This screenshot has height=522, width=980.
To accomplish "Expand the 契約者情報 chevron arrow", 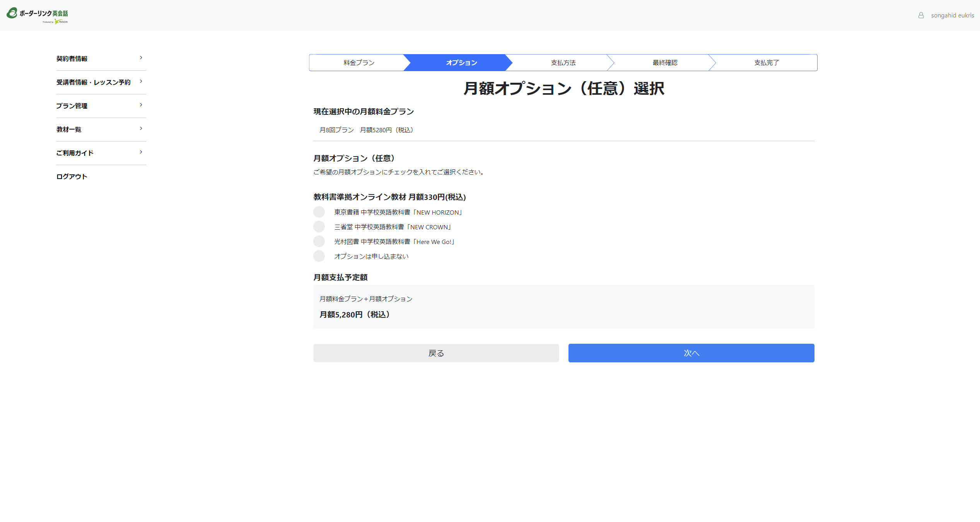I will [141, 58].
